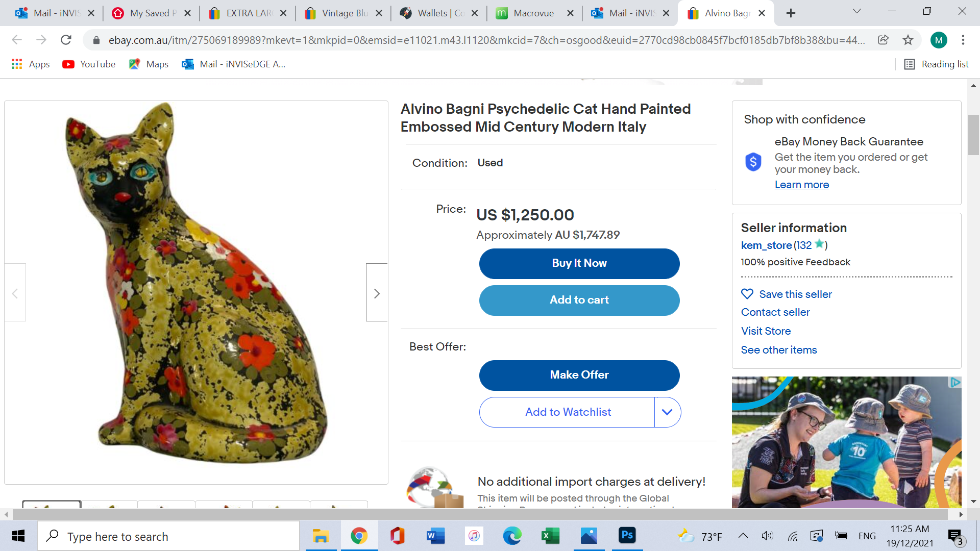Open the AdChoices icon on advertisement

(955, 383)
